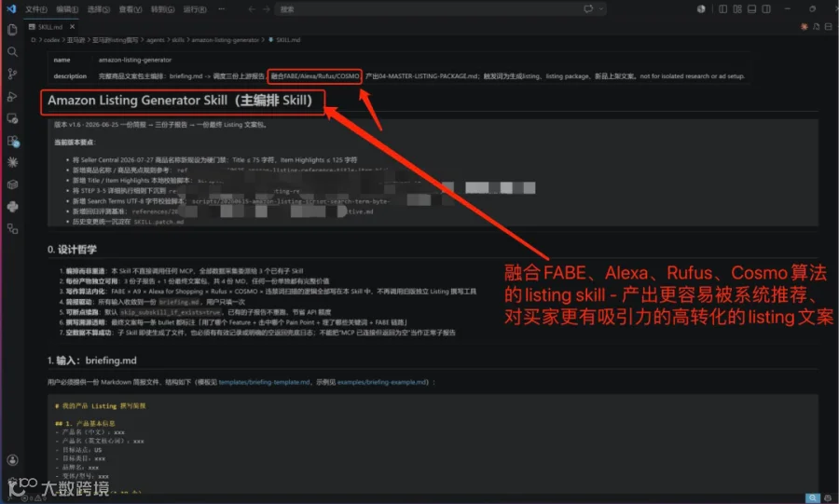Click the starburst Claude icon in activity bar
The width and height of the screenshot is (839, 504).
tap(12, 162)
